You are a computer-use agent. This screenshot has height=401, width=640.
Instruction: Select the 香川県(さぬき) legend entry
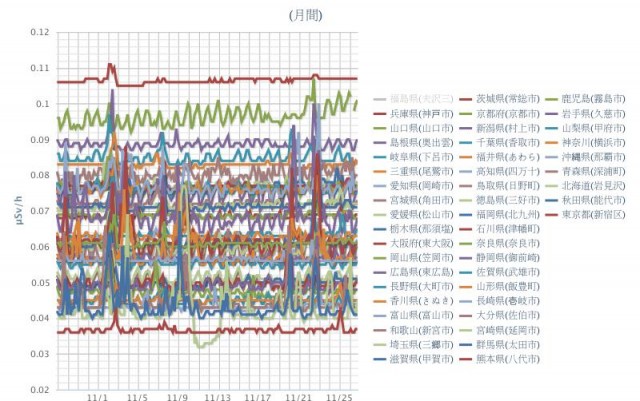[x=413, y=301]
